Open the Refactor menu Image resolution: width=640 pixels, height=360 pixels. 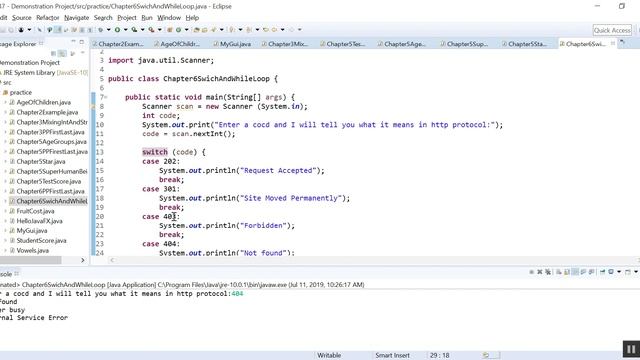click(x=47, y=18)
